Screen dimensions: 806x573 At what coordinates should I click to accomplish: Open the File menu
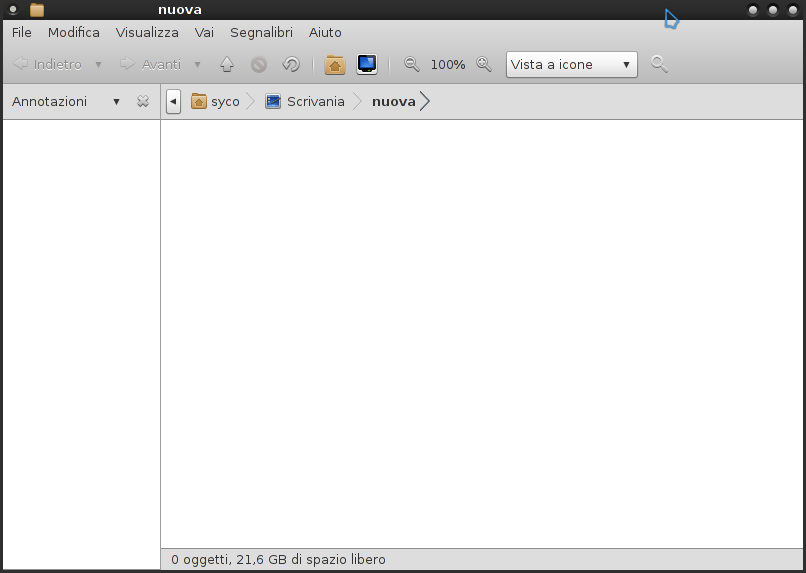22,32
